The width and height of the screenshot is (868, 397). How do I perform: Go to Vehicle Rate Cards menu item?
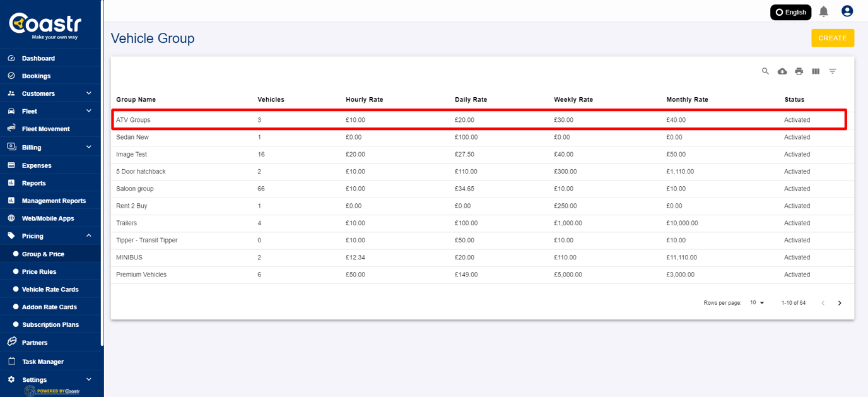[x=50, y=289]
